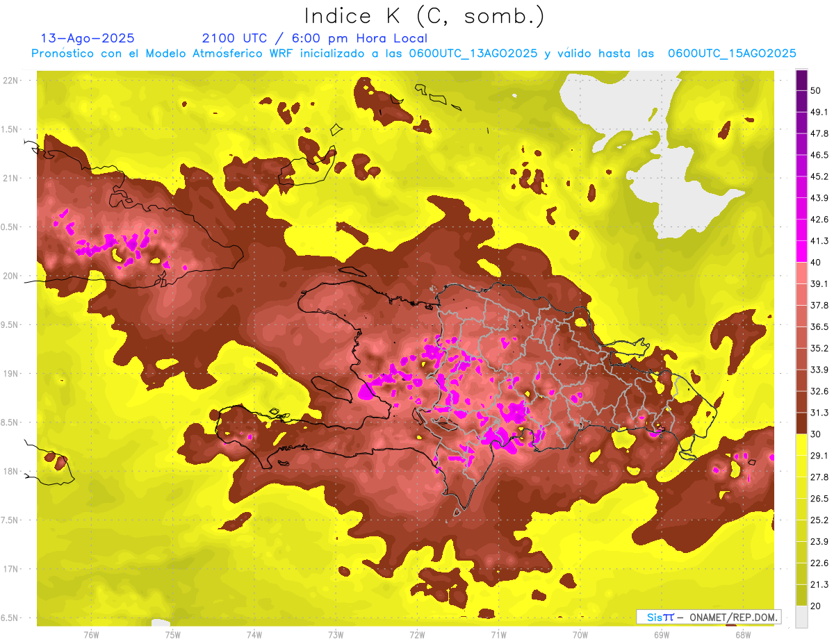This screenshot has height=644, width=834.
Task: Click legend value "21.3"
Action: (x=819, y=584)
